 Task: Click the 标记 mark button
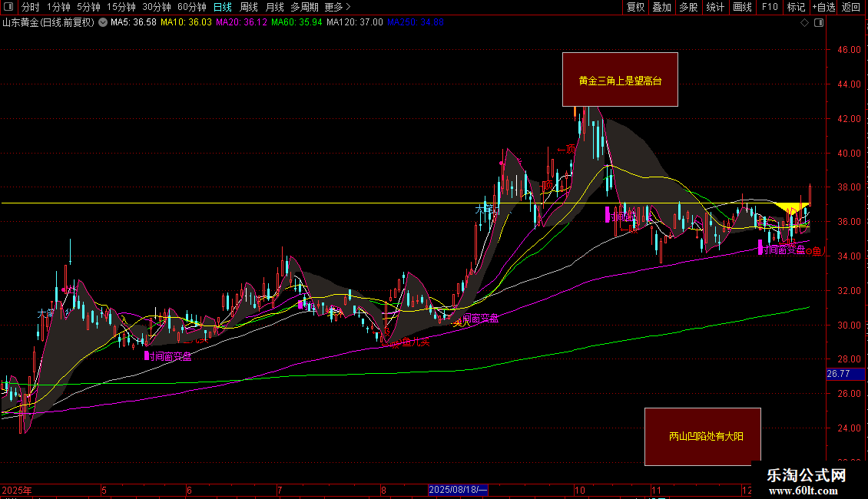(796, 7)
